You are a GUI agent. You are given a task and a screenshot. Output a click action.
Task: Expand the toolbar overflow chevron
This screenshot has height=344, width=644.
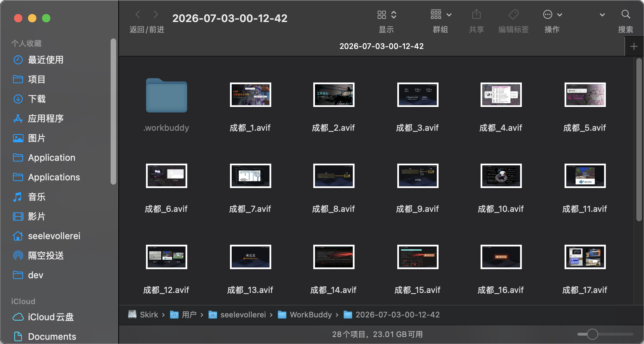pyautogui.click(x=602, y=15)
